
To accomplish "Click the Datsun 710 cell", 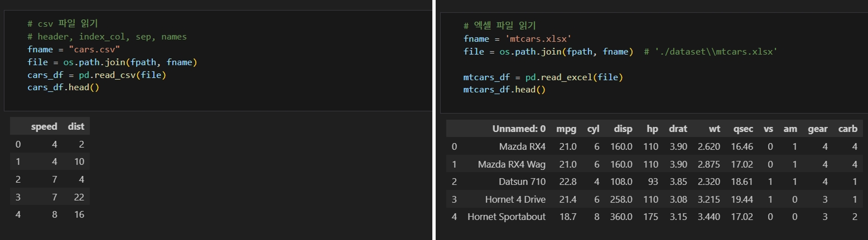I will tap(522, 182).
